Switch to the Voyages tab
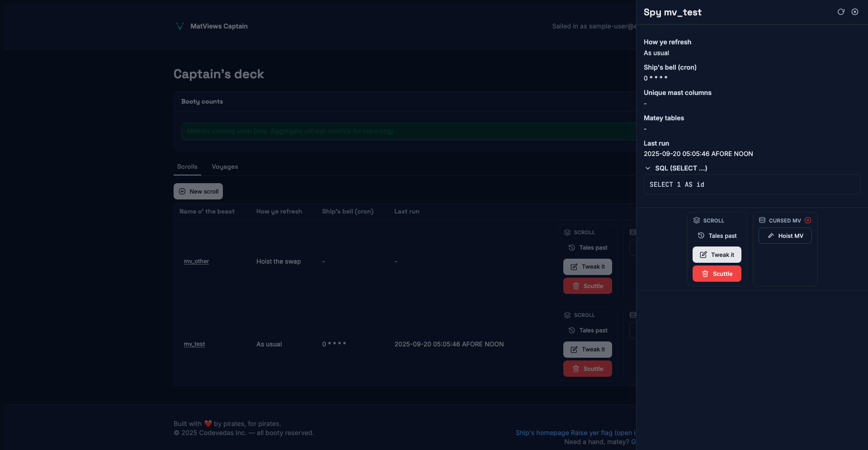The image size is (868, 450). (225, 166)
